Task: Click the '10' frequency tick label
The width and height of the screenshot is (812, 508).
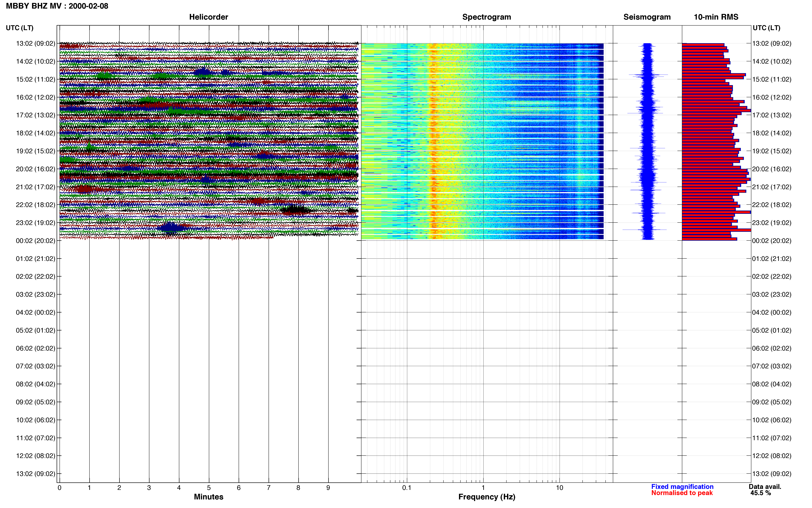Action: pos(559,488)
